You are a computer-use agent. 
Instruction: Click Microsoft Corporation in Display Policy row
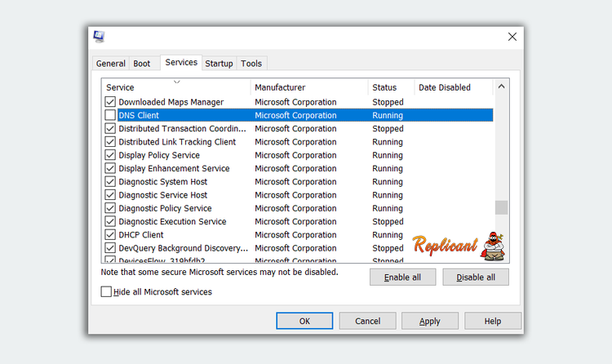(295, 155)
